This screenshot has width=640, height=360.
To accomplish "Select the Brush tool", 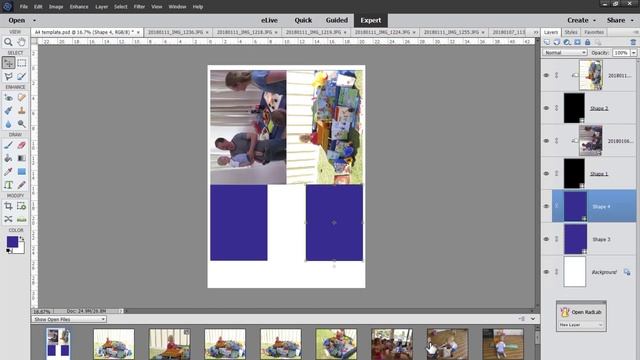I will (8, 145).
